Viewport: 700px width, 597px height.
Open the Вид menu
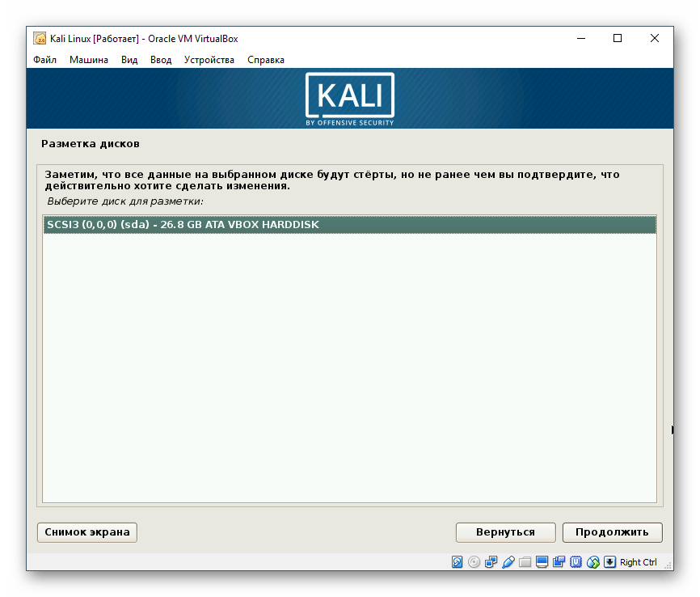(129, 59)
